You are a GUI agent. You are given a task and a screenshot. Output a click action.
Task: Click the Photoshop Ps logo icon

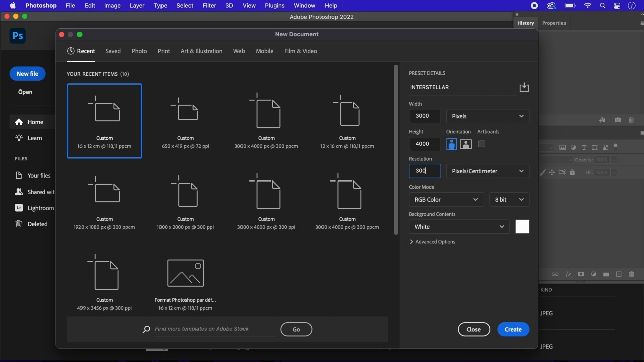18,36
